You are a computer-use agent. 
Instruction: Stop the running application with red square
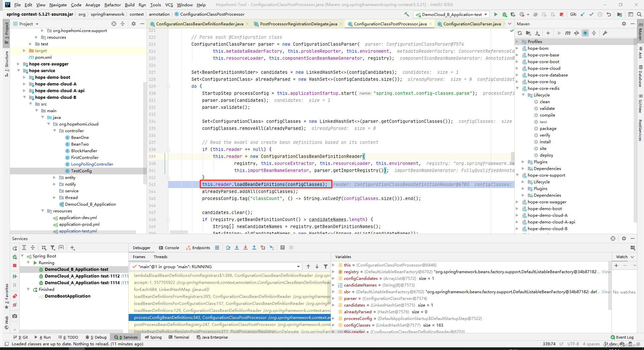pyautogui.click(x=561, y=14)
